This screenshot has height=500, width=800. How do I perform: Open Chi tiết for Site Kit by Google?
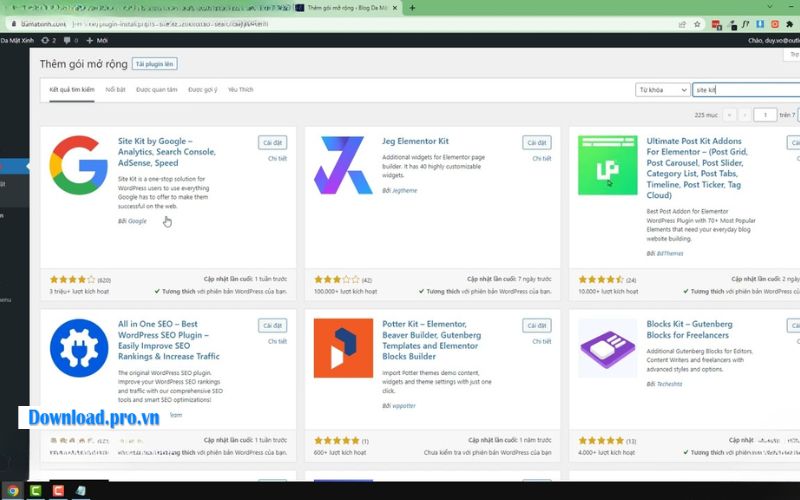(x=278, y=159)
